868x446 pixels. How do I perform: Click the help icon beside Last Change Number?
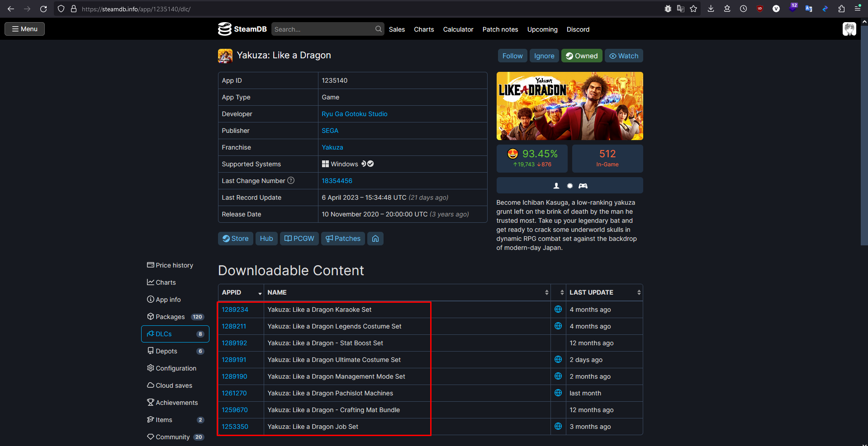[x=291, y=180]
